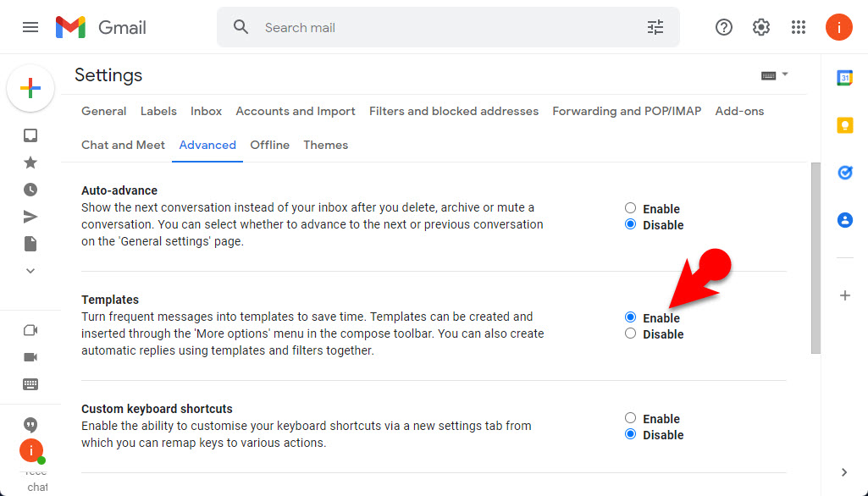Open the Themes tab
Image resolution: width=868 pixels, height=496 pixels.
[x=325, y=145]
